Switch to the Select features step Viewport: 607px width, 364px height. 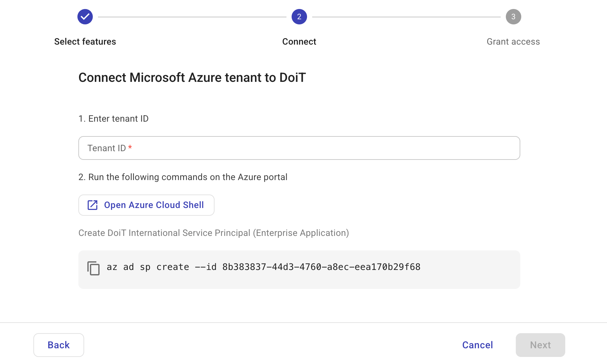85,41
